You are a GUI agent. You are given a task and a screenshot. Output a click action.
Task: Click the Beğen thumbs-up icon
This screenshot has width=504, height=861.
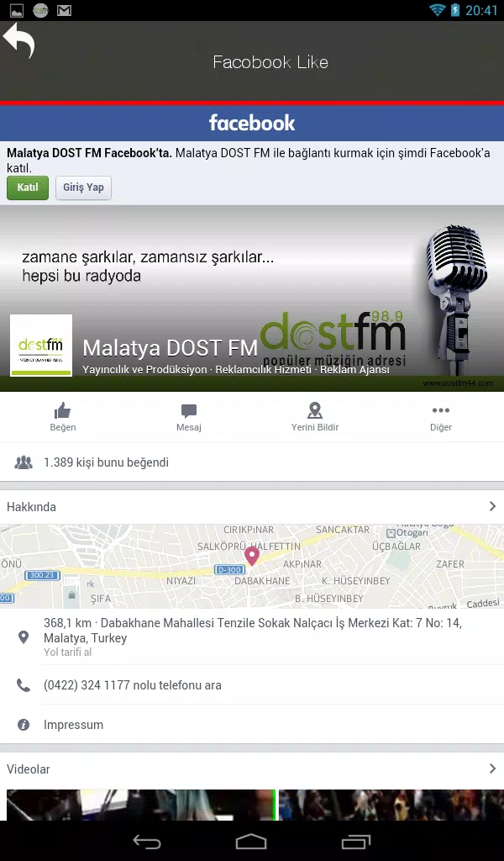(62, 410)
